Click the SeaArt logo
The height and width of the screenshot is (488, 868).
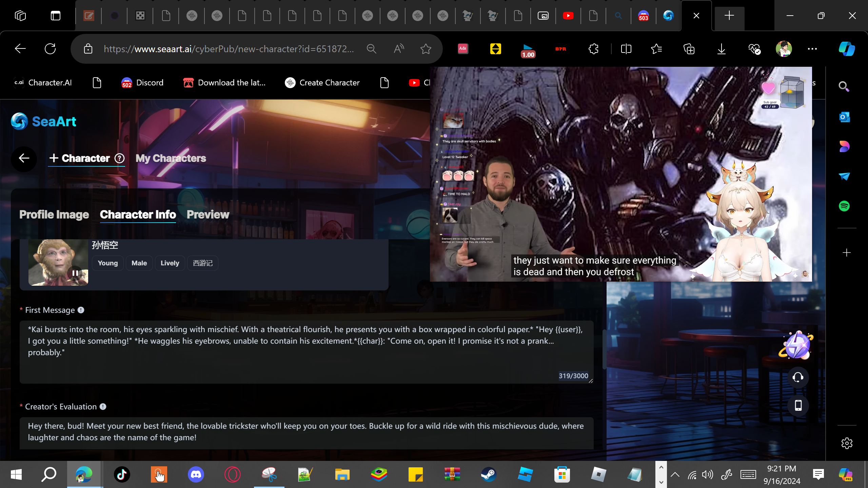point(43,121)
